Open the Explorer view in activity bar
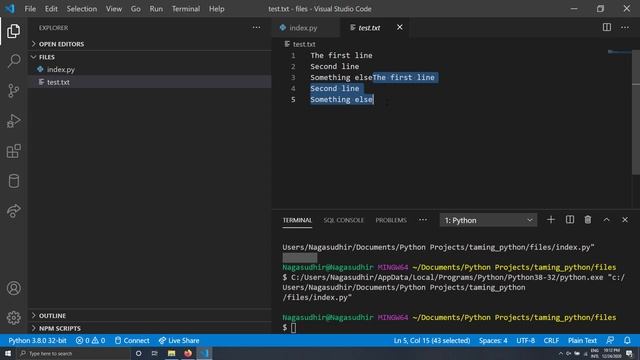The height and width of the screenshot is (360, 640). click(13, 31)
